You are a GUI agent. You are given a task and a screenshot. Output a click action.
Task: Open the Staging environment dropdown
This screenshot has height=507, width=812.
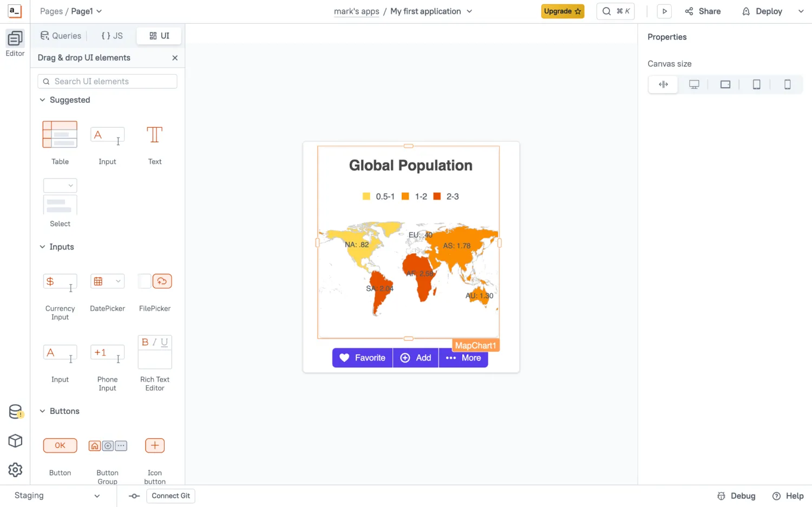(57, 496)
